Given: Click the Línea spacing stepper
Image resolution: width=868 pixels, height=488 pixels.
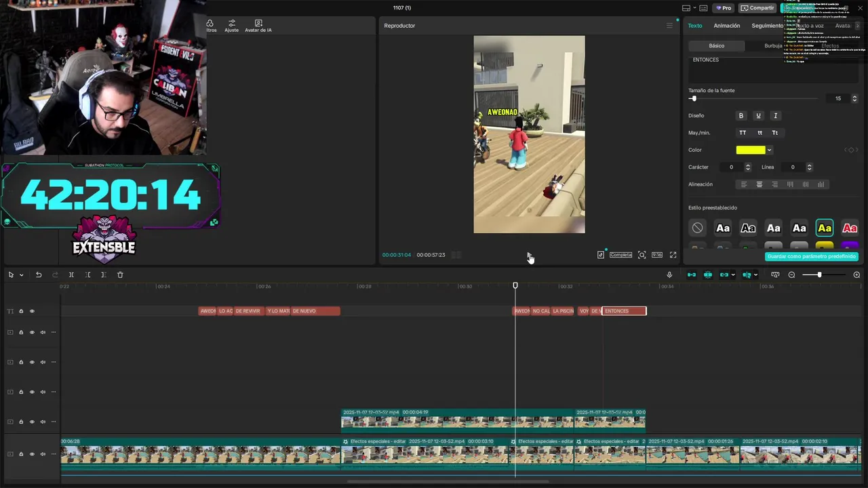Looking at the screenshot, I should coord(809,167).
